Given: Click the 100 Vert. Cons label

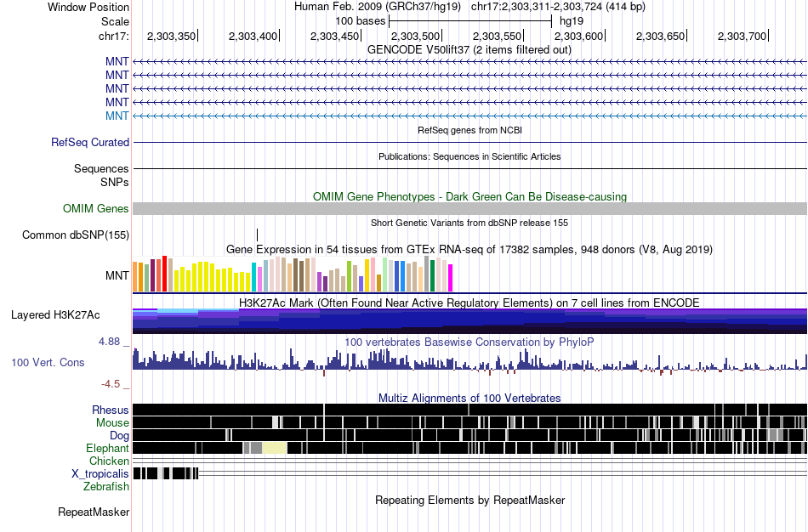Looking at the screenshot, I should click(48, 363).
